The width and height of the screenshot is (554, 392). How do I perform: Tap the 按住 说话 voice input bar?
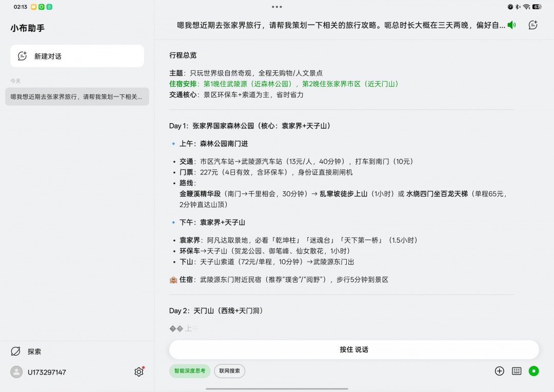tap(354, 349)
